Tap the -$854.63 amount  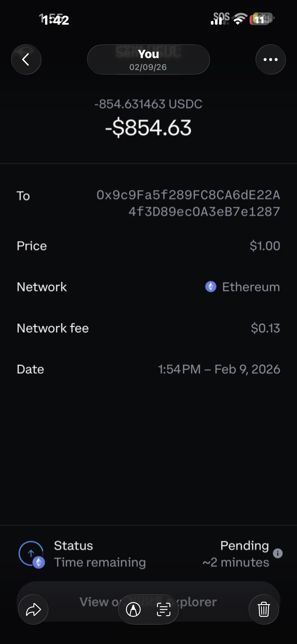148,128
